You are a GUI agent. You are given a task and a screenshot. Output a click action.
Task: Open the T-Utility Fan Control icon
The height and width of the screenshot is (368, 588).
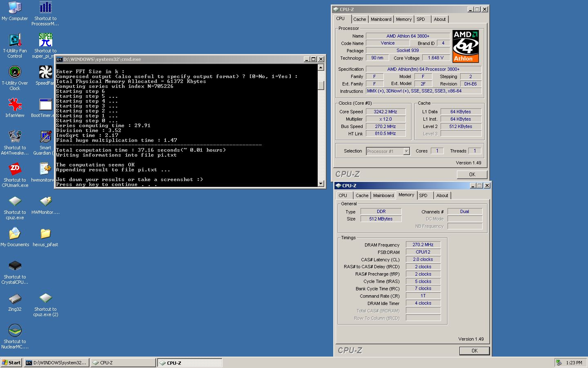pos(15,40)
